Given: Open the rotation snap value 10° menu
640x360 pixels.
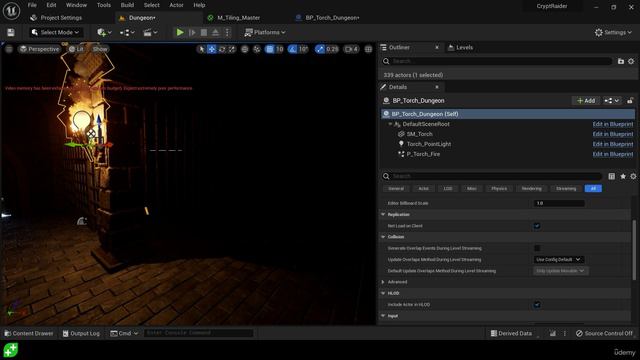Looking at the screenshot, I should (303, 49).
